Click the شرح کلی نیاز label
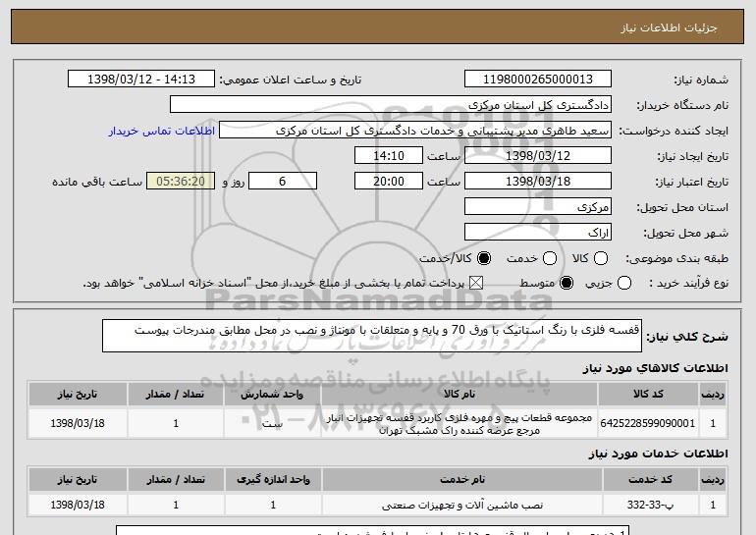756x535 pixels. pos(687,336)
